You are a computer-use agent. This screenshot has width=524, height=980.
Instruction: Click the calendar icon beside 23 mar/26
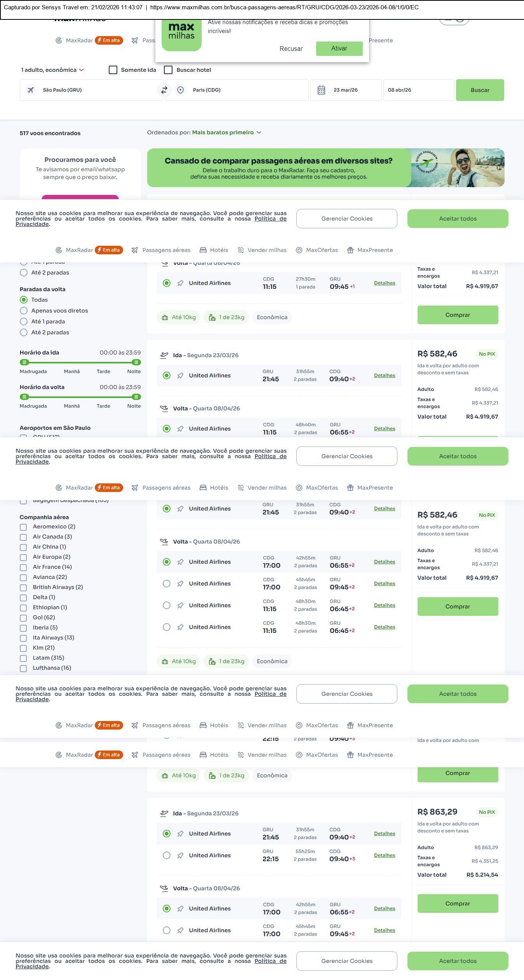[321, 90]
